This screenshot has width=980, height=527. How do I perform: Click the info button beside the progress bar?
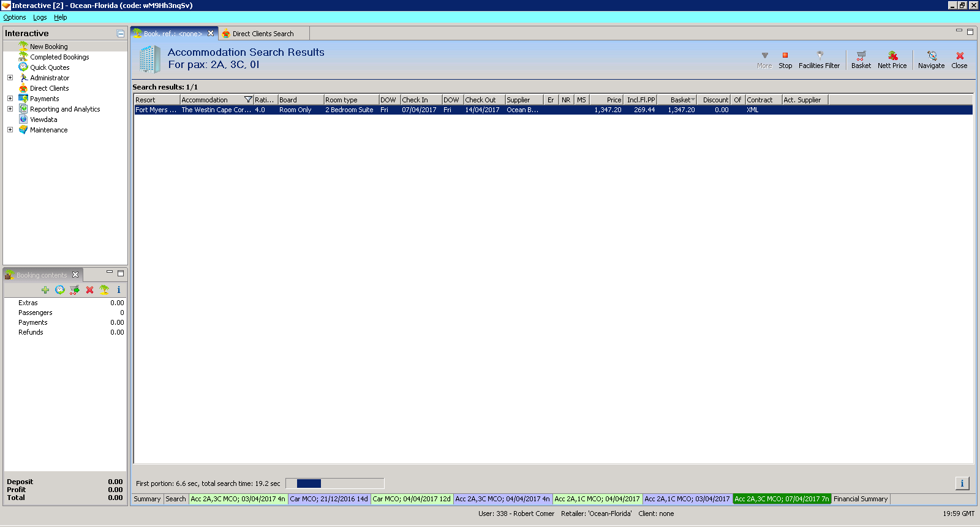[962, 483]
